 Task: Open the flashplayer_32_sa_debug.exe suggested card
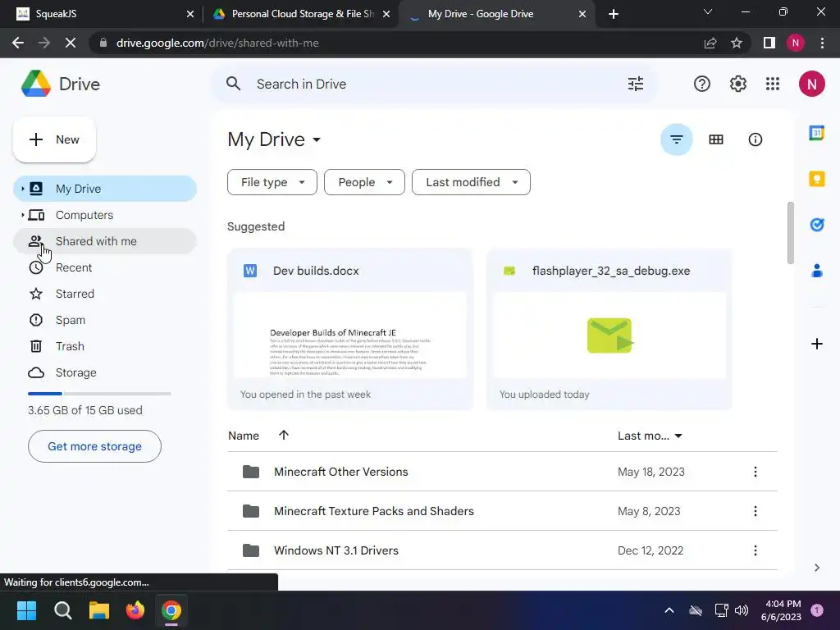[609, 330]
